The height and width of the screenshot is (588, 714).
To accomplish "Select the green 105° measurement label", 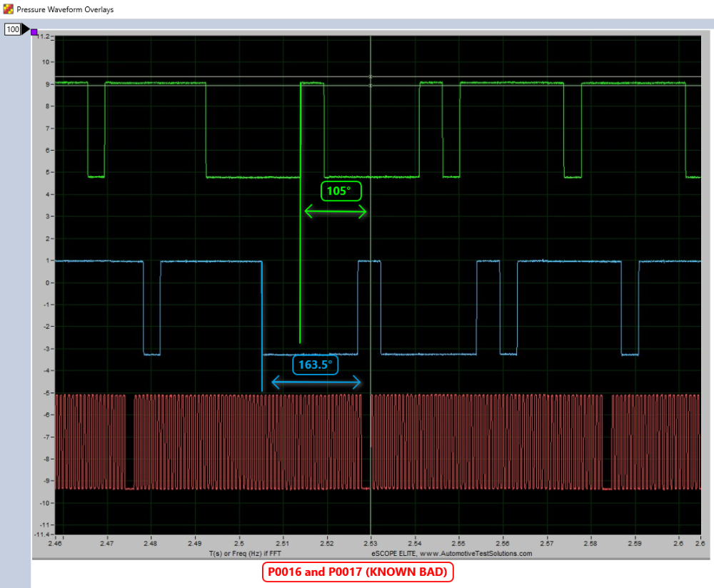I will pos(341,191).
